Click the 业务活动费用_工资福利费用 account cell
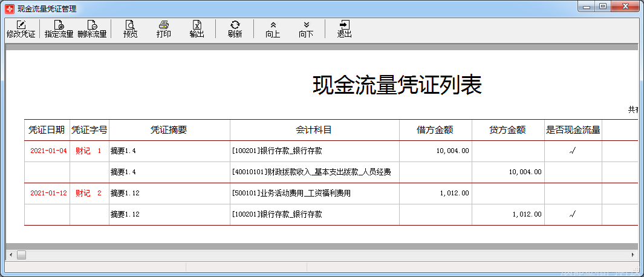The width and height of the screenshot is (644, 277). [x=291, y=194]
